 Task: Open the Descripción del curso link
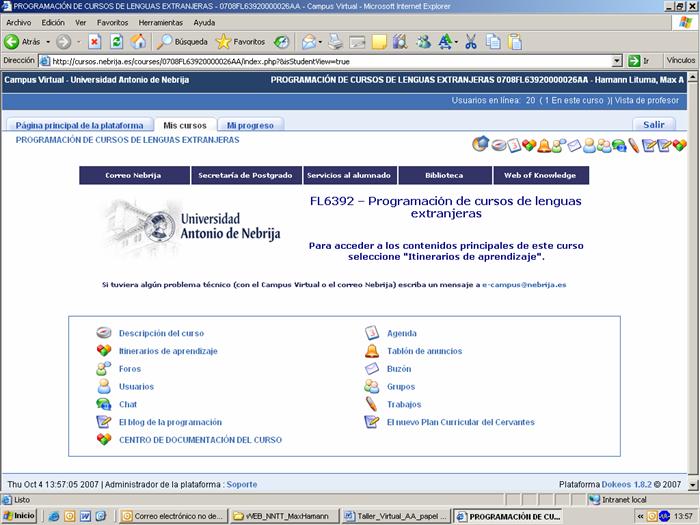[x=161, y=333]
